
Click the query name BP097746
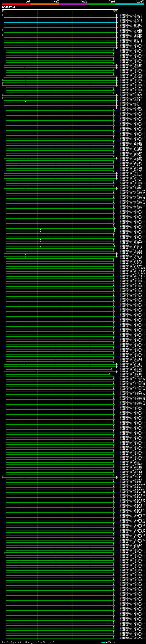pos(8,7)
